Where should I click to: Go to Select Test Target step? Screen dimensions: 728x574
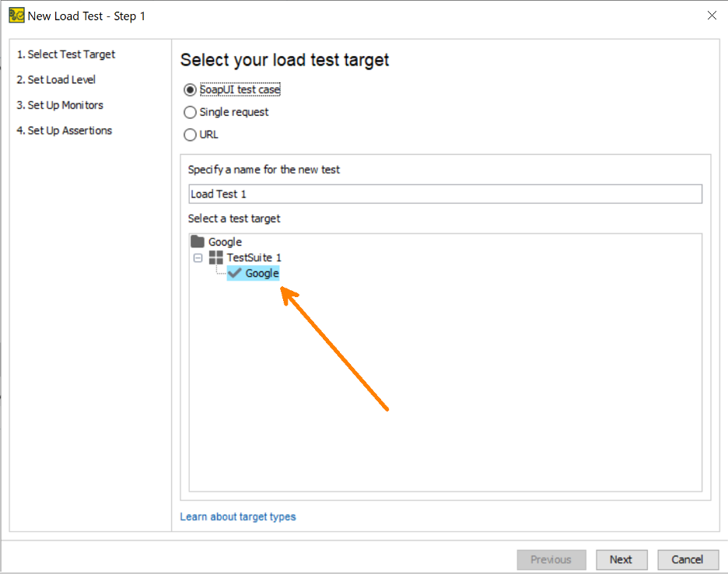coord(66,54)
